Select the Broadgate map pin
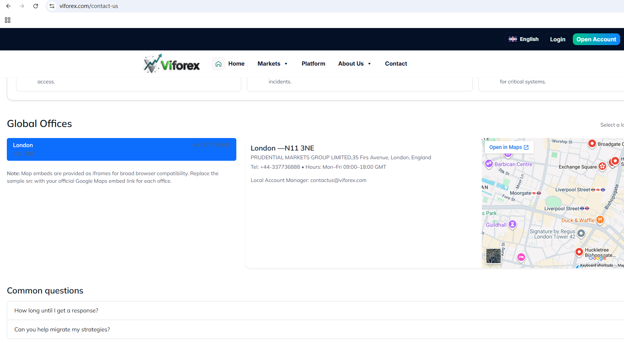 [592, 144]
